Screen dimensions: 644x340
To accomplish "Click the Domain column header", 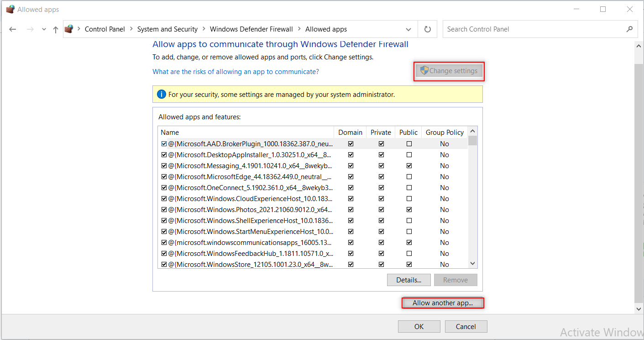I will tap(351, 133).
